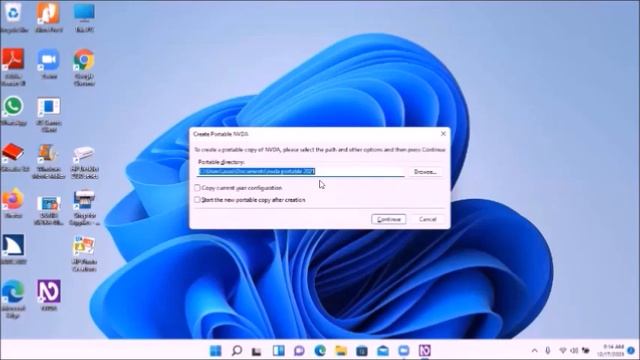
Task: Open Task View on the taskbar
Action: click(x=256, y=351)
